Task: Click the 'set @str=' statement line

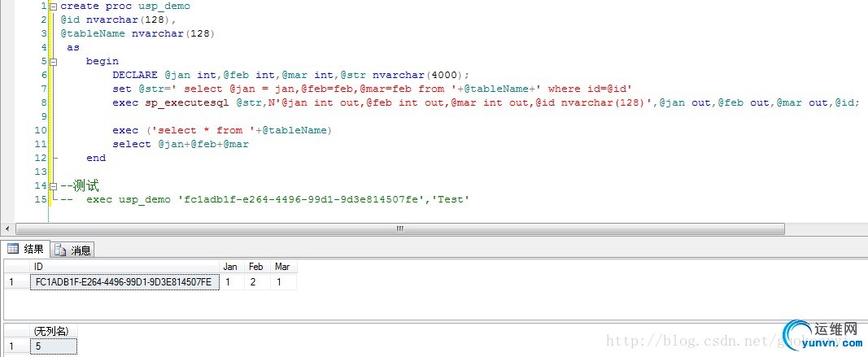Action: [372, 89]
